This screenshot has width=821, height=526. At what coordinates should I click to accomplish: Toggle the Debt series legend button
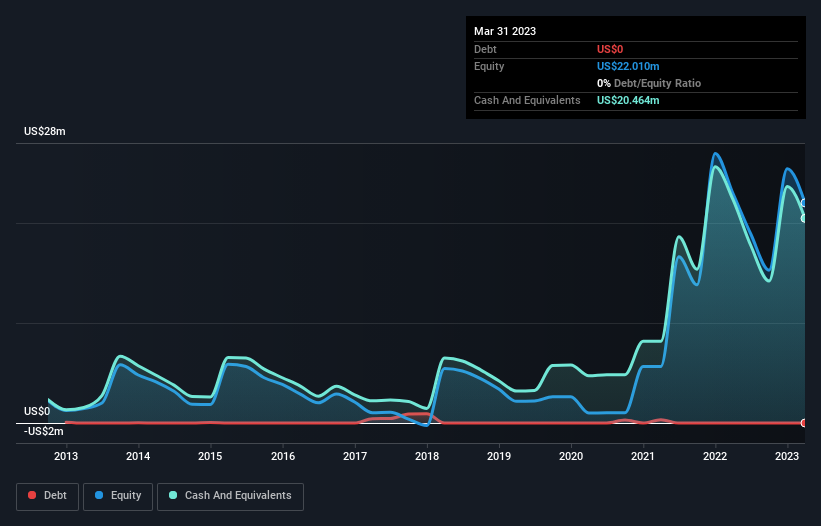coord(47,496)
